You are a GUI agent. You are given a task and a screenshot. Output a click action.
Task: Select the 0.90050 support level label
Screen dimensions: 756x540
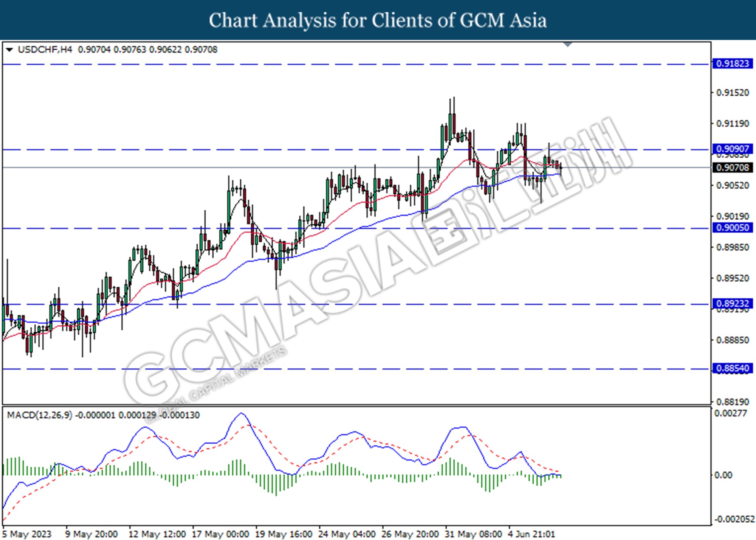tap(733, 228)
